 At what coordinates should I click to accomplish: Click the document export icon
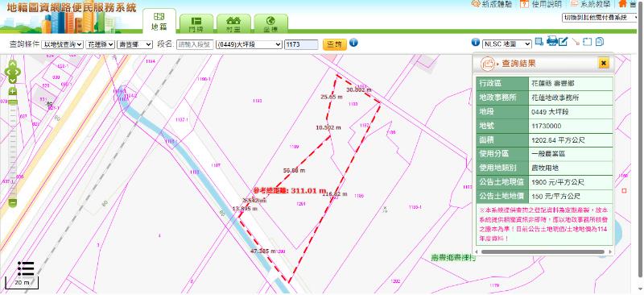click(599, 42)
